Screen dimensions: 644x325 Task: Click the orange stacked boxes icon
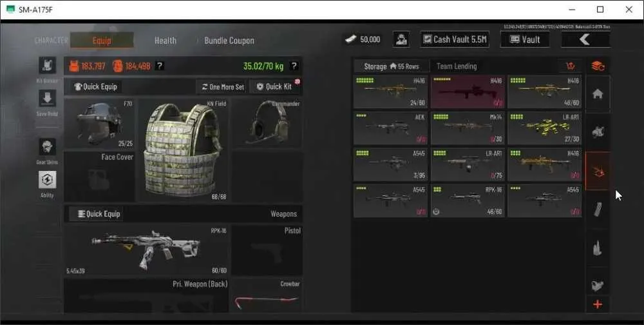point(598,66)
